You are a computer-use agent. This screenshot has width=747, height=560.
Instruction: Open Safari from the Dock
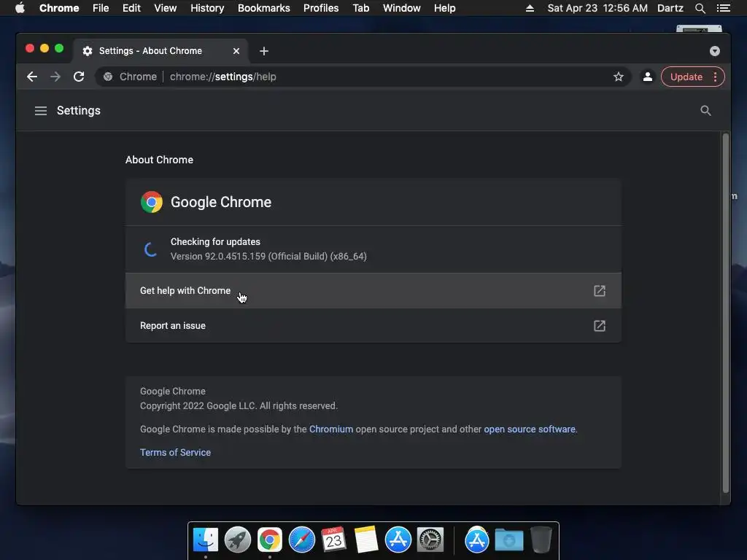tap(301, 540)
